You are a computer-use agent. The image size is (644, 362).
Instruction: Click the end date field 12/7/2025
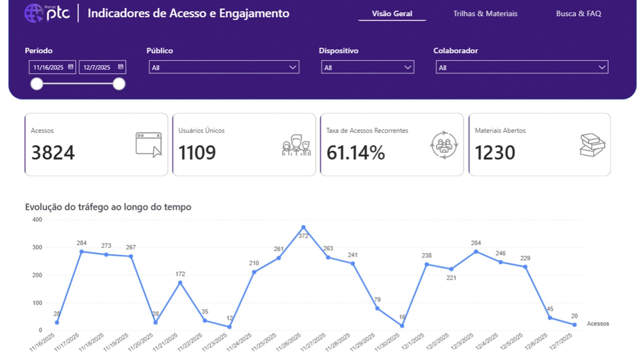pos(102,67)
